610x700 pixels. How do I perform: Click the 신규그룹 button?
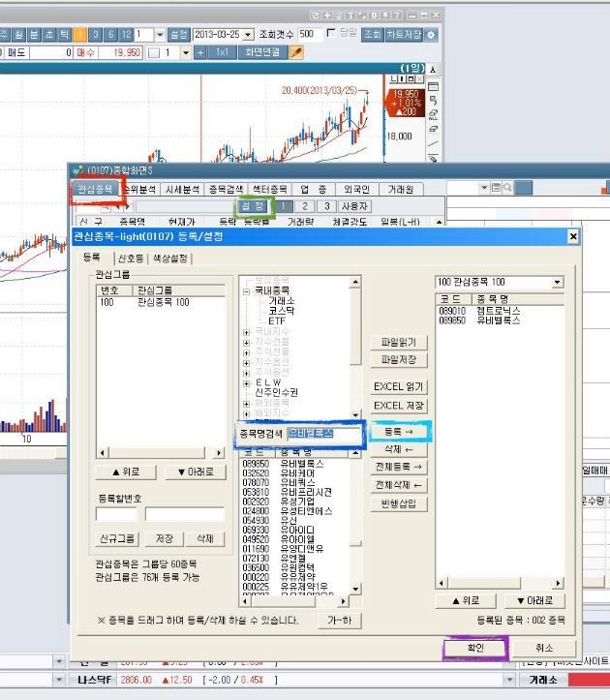(x=117, y=539)
